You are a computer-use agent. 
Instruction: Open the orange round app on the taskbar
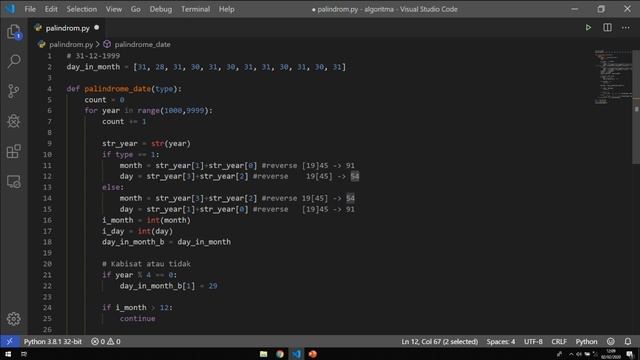313,354
